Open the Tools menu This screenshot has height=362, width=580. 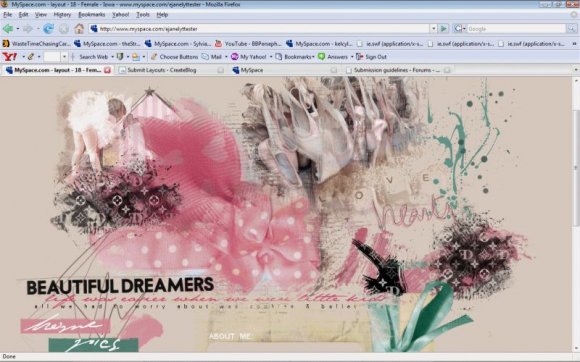143,15
